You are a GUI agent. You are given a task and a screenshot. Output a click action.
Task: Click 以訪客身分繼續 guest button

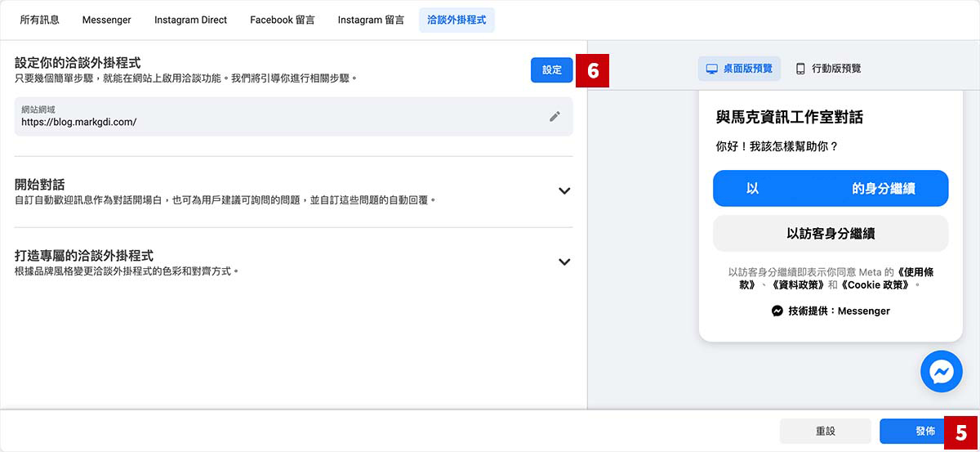(831, 233)
